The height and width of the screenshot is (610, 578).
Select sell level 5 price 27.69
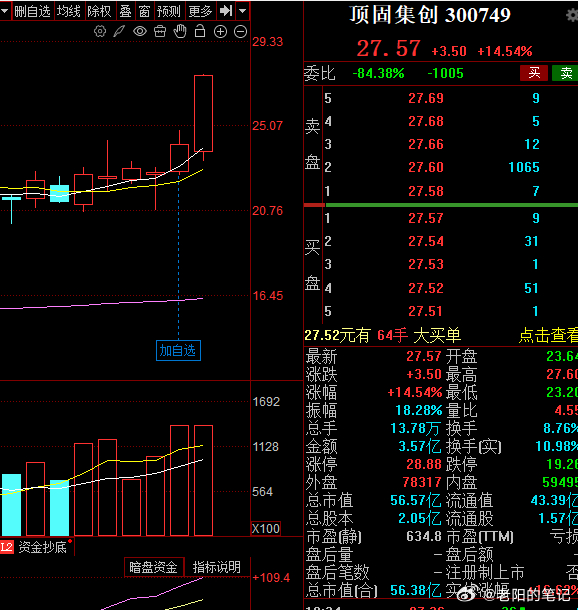(426, 98)
